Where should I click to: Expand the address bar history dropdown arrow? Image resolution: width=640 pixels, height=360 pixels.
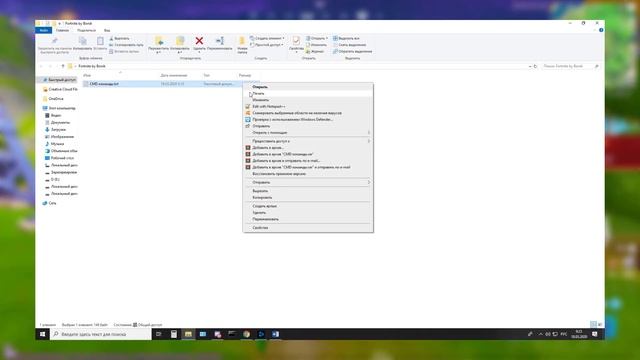click(530, 66)
